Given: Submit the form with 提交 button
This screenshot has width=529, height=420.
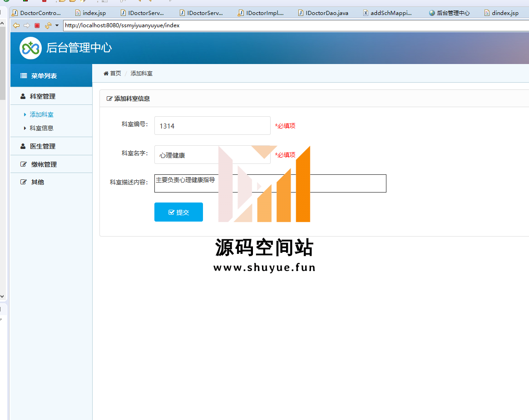Looking at the screenshot, I should coord(178,212).
